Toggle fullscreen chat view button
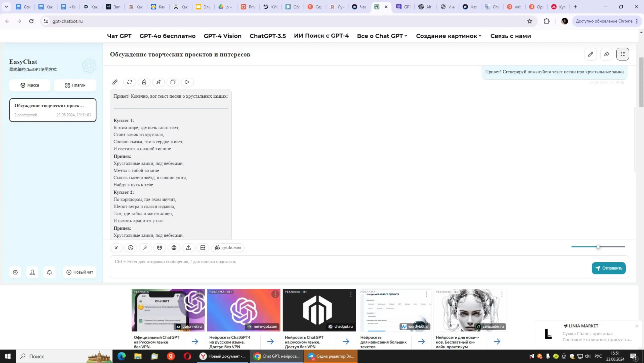 (x=623, y=54)
